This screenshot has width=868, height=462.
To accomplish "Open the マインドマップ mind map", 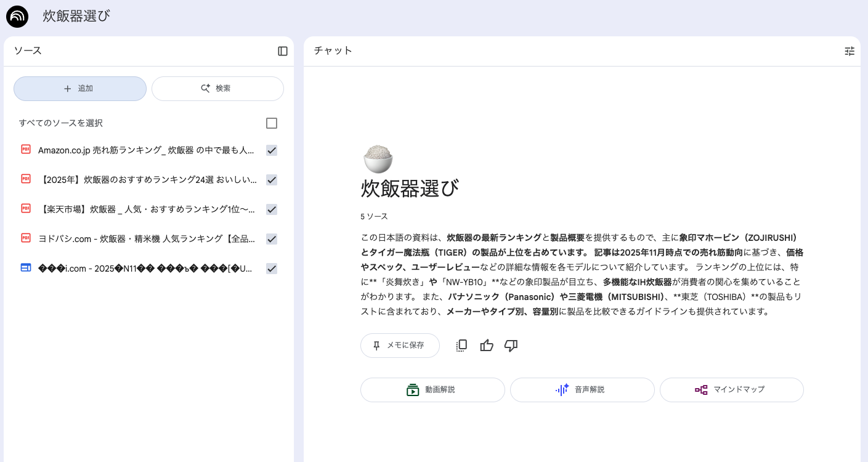I will 731,390.
